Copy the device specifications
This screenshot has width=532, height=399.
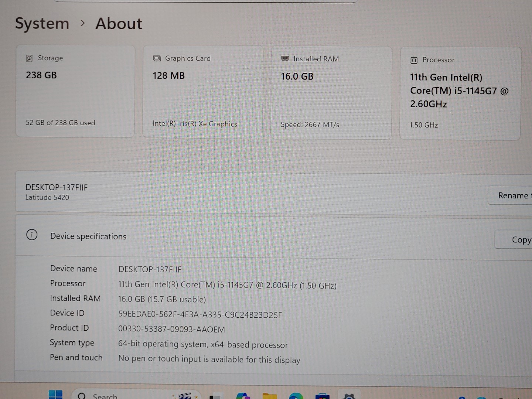click(x=521, y=240)
